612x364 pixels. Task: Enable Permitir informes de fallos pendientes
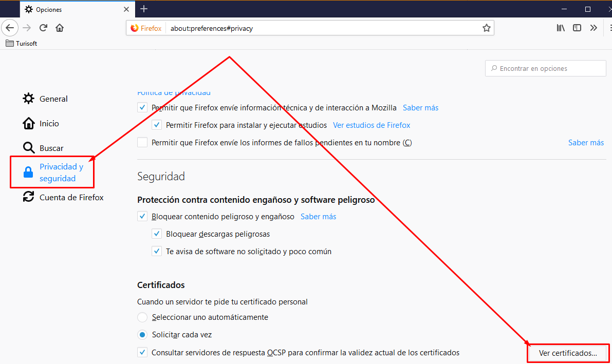(142, 142)
